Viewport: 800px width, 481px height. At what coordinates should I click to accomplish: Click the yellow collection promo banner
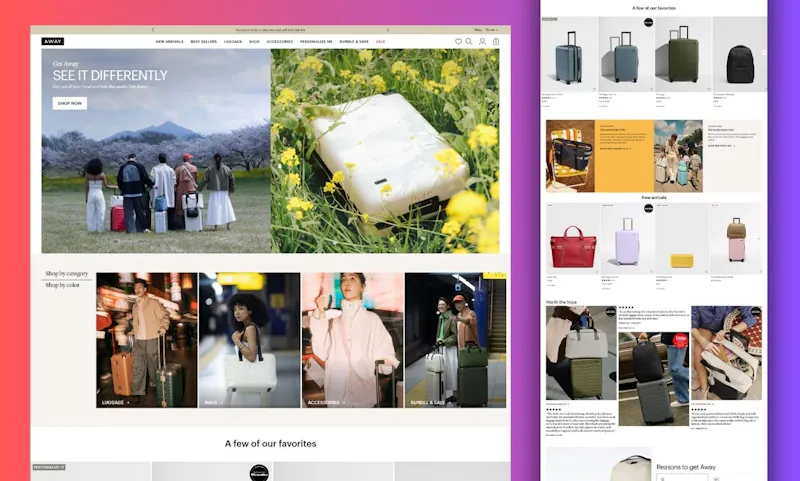pos(624,156)
